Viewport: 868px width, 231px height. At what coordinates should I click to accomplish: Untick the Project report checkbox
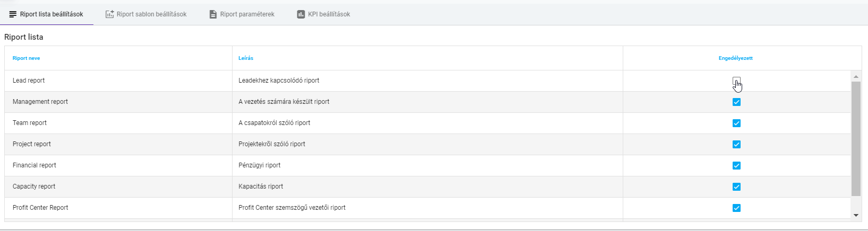coord(736,144)
